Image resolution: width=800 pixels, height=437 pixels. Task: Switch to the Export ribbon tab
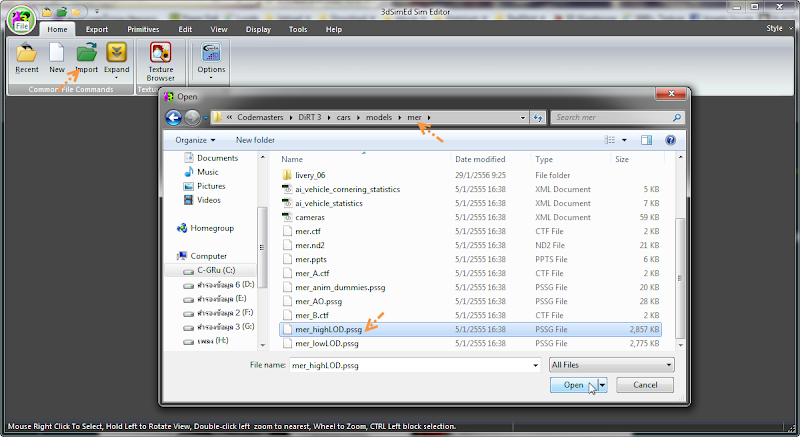[96, 30]
